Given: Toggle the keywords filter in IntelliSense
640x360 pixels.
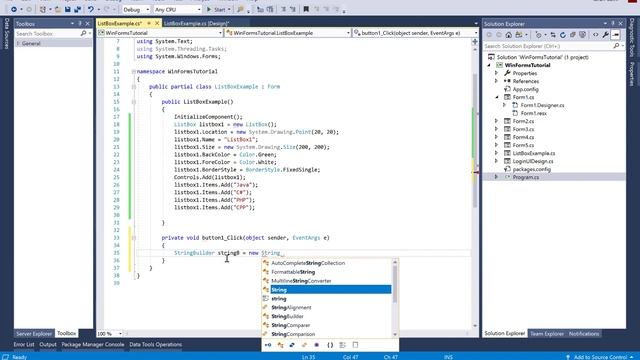Looking at the screenshot, I should click(342, 345).
